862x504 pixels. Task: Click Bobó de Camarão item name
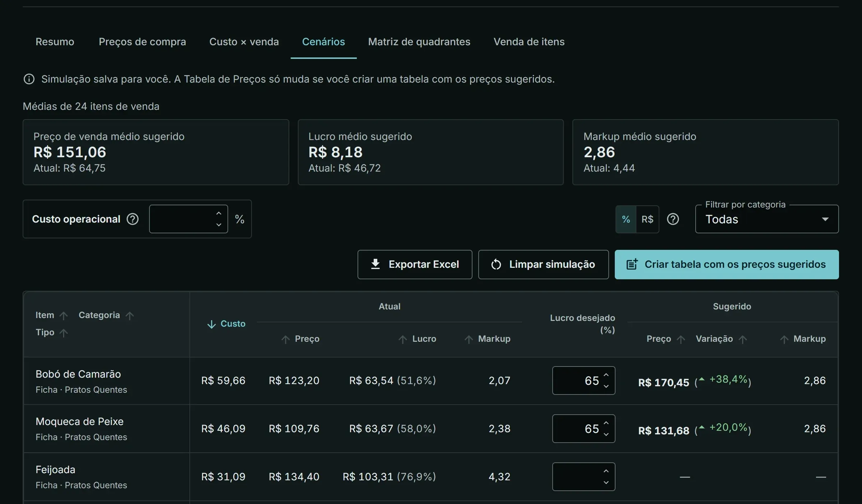78,374
